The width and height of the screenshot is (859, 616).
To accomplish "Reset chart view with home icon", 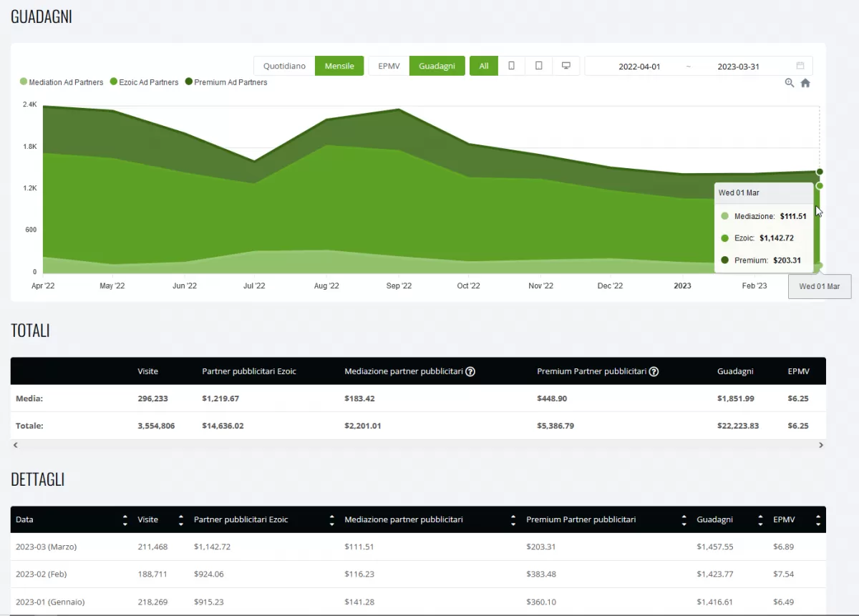I will pyautogui.click(x=805, y=83).
